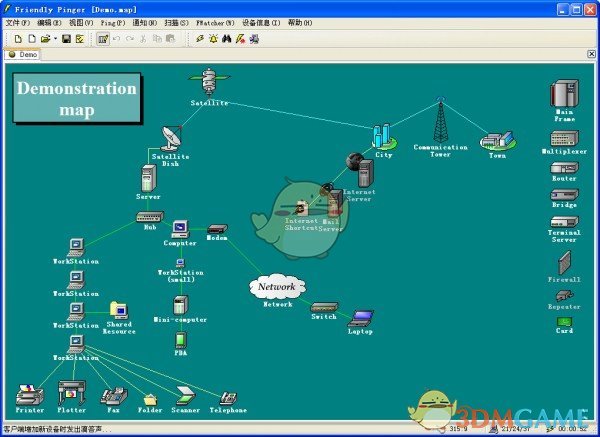
Task: Select the Terminal Server icon
Action: (564, 222)
